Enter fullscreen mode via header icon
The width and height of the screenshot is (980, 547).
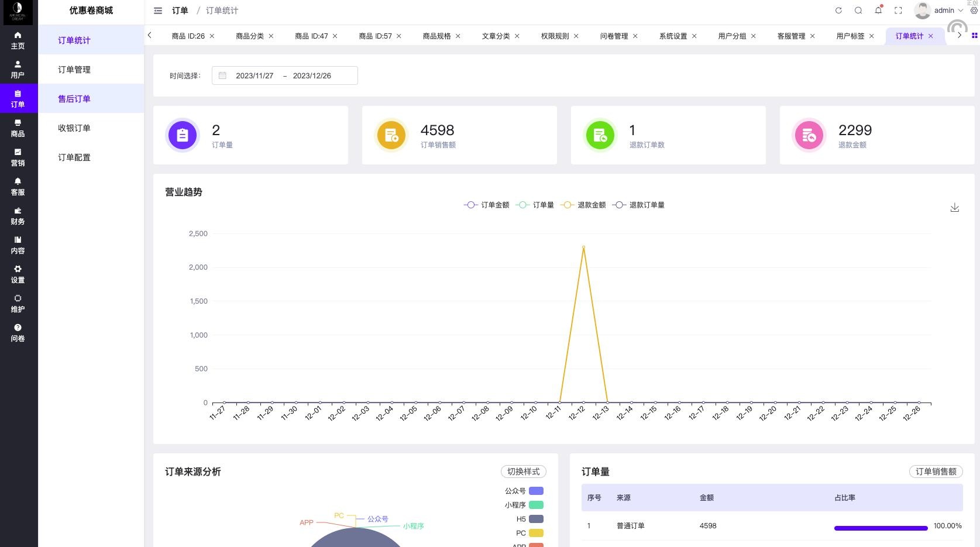898,11
